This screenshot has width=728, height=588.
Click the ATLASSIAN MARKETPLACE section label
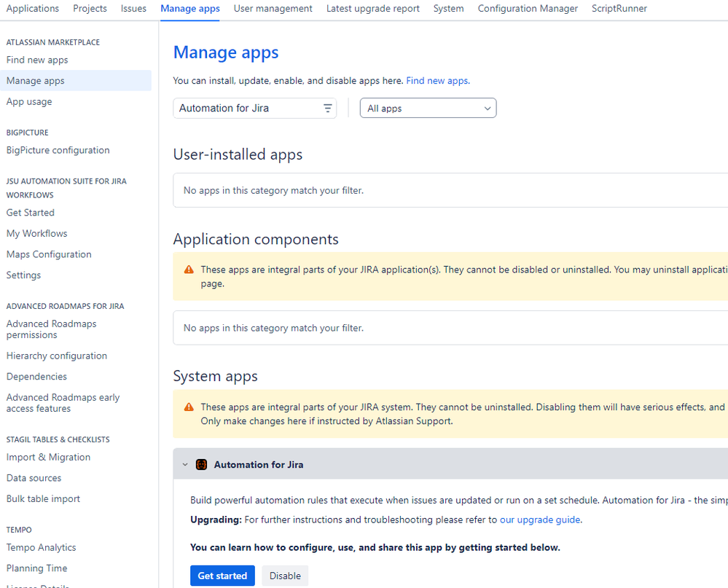click(x=53, y=42)
